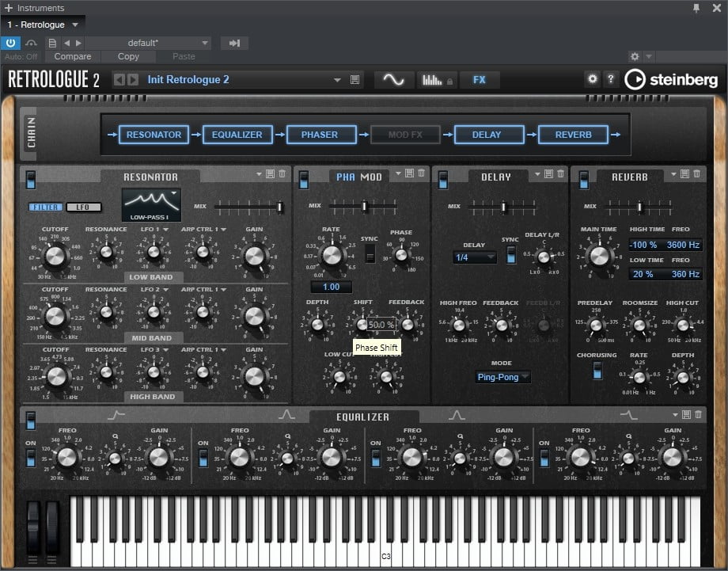Open the host preset file icon
Viewport: 728px width, 571px height.
[52, 44]
